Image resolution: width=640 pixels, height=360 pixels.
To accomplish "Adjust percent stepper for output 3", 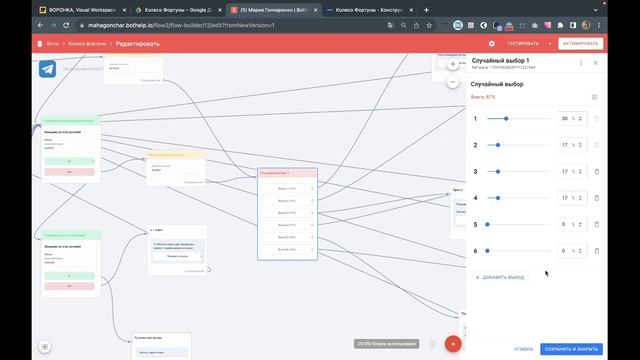I will tap(580, 171).
